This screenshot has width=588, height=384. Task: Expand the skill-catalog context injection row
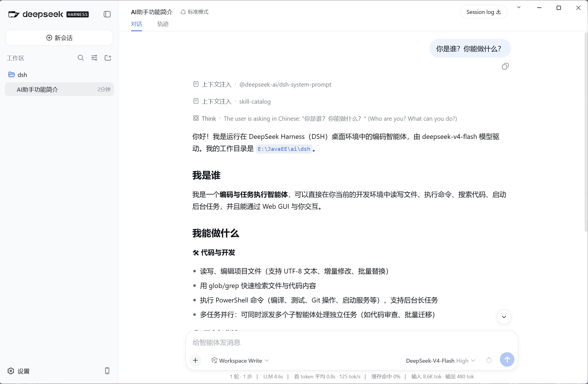pos(232,101)
